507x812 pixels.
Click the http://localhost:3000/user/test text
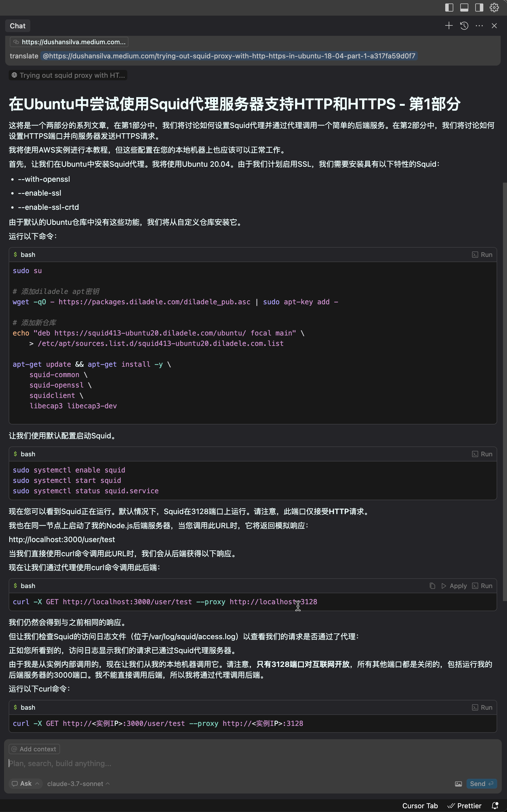62,540
